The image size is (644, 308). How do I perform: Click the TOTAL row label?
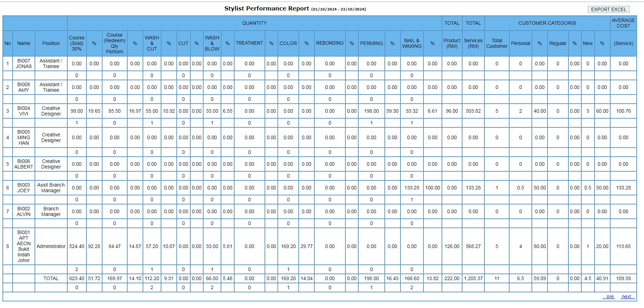coord(51,278)
